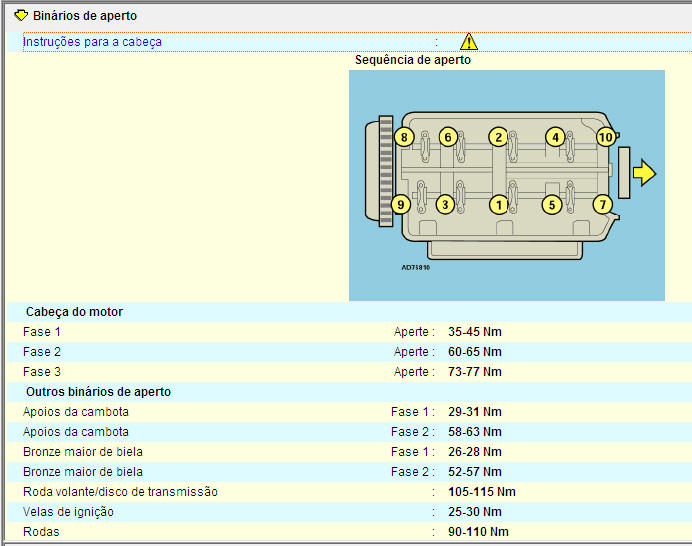Click bolt number 4 in the tightening diagram
This screenshot has height=546, width=692.
(554, 137)
